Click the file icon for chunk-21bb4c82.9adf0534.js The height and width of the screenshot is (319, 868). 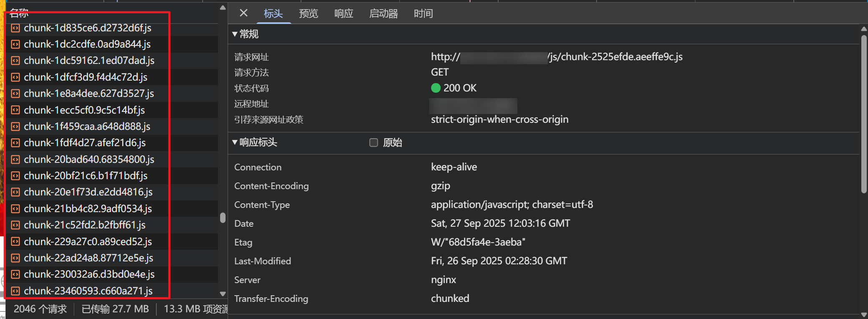15,209
